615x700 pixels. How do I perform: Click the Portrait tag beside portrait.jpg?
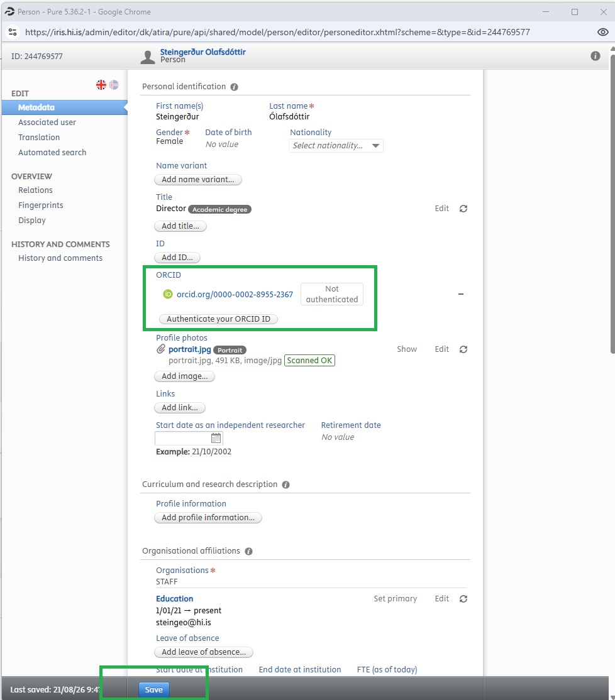[x=230, y=351]
